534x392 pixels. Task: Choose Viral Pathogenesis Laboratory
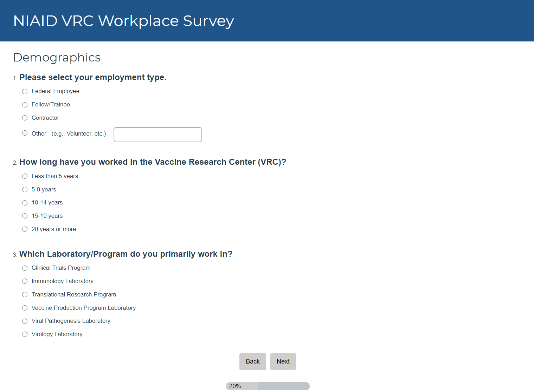(x=25, y=321)
